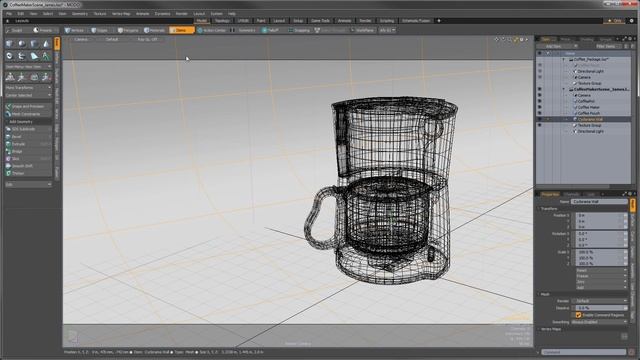The image size is (640, 360).
Task: Activate the Smooth Shift tool
Action: tap(28, 166)
